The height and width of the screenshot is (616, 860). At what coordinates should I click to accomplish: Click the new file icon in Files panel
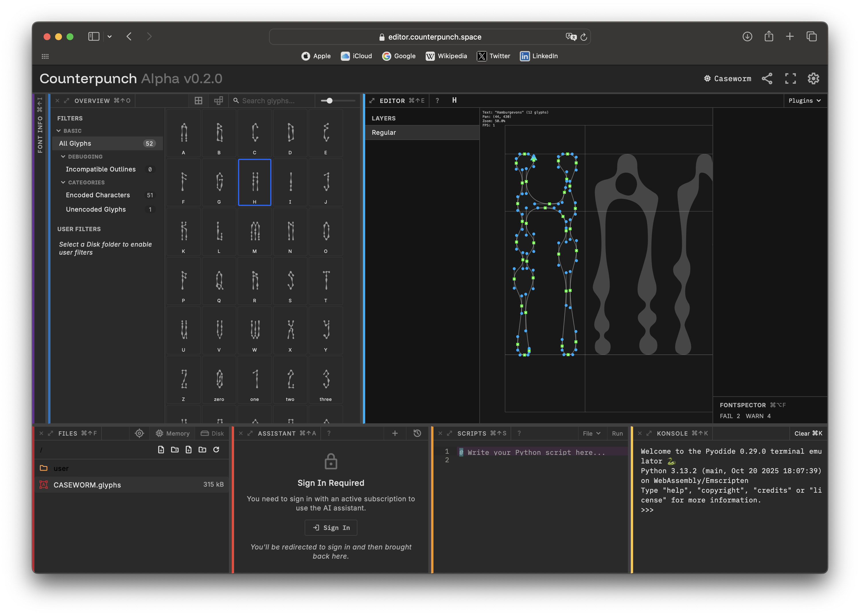coord(161,450)
